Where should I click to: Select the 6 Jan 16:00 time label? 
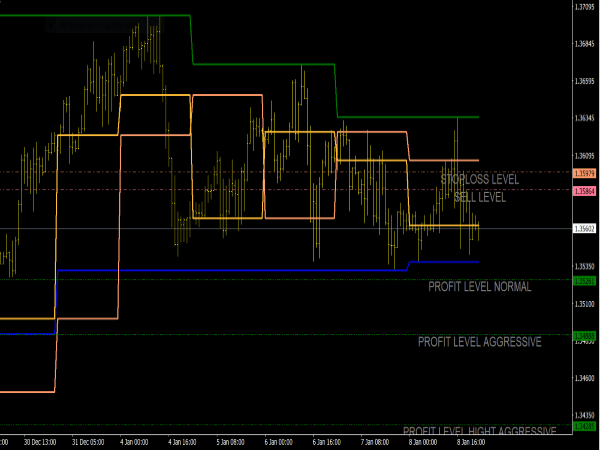coord(326,441)
